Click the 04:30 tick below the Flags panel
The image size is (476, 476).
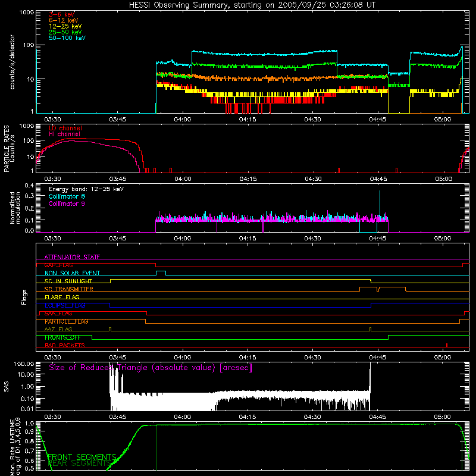coord(312,358)
